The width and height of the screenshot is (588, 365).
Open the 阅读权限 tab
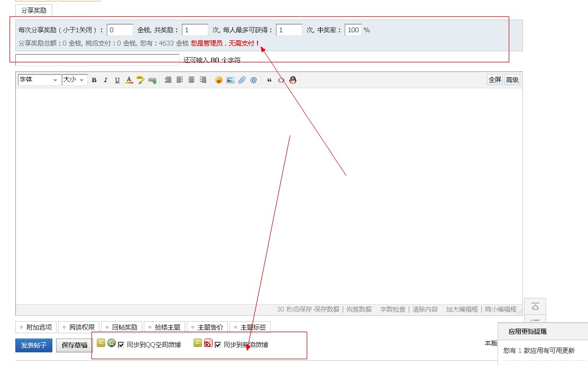pyautogui.click(x=78, y=327)
